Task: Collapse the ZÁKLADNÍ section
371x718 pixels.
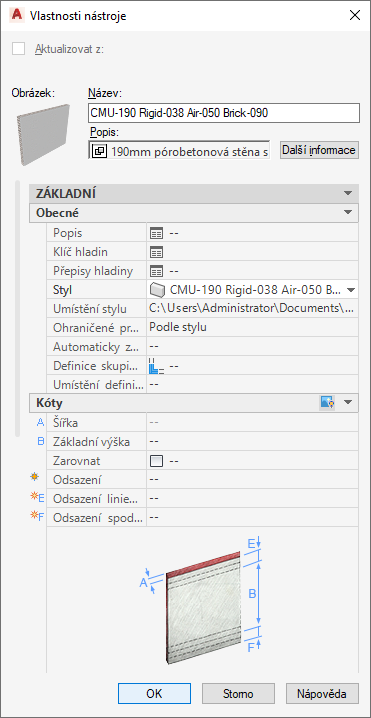Action: click(349, 193)
